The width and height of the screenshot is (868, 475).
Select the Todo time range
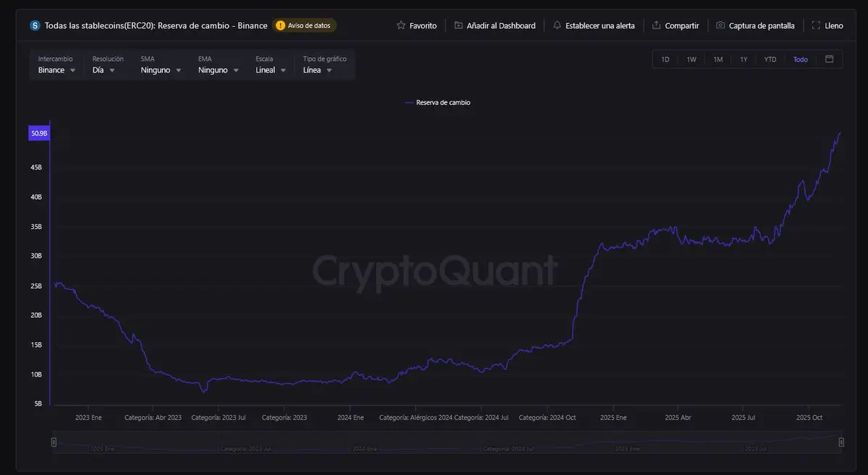tap(800, 59)
